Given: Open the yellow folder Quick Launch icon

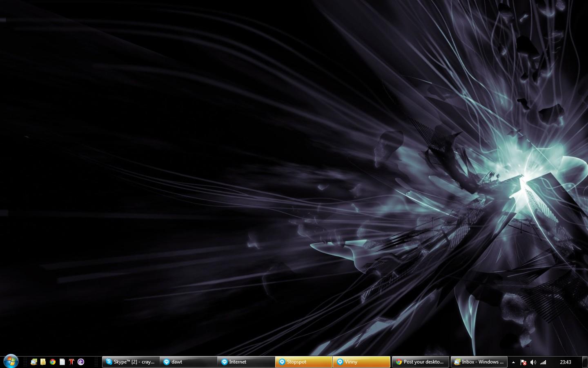Looking at the screenshot, I should pyautogui.click(x=43, y=362).
